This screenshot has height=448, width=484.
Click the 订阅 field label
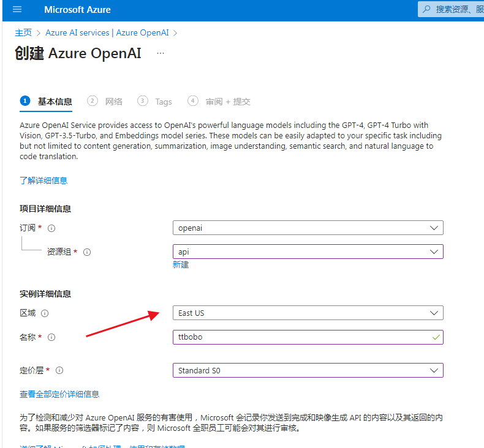28,228
